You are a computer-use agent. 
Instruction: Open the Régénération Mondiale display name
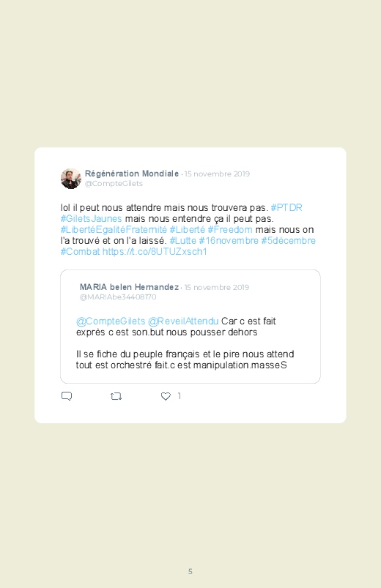click(x=132, y=174)
